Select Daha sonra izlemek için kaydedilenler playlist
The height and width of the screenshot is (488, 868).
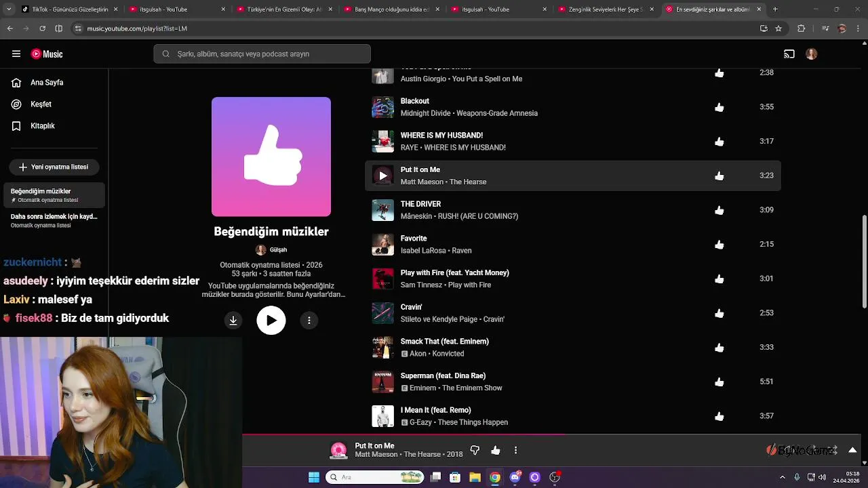[x=54, y=220]
